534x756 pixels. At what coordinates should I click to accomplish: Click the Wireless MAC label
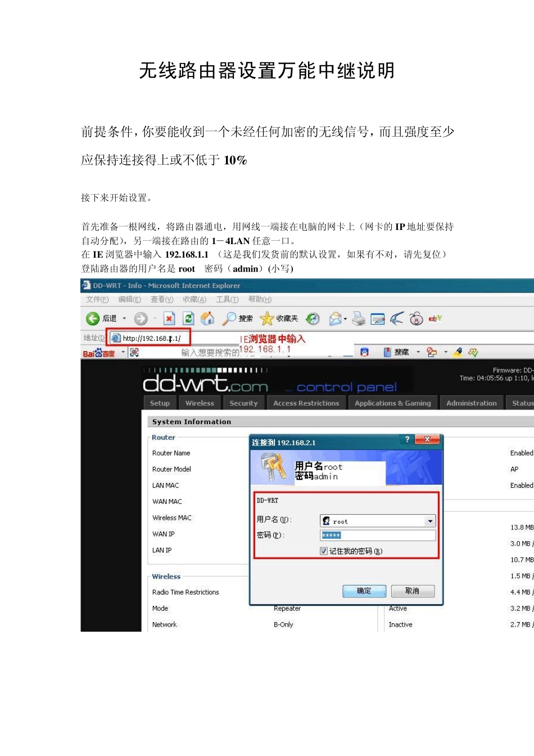pos(172,518)
